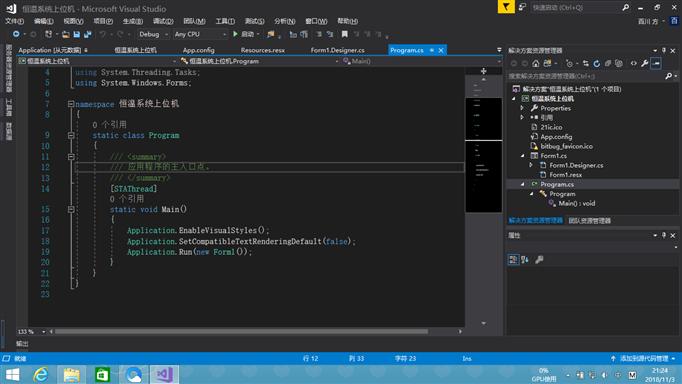Click the Quick Launch search magnifier icon
Viewport: 682px width, 384px height.
[625, 7]
